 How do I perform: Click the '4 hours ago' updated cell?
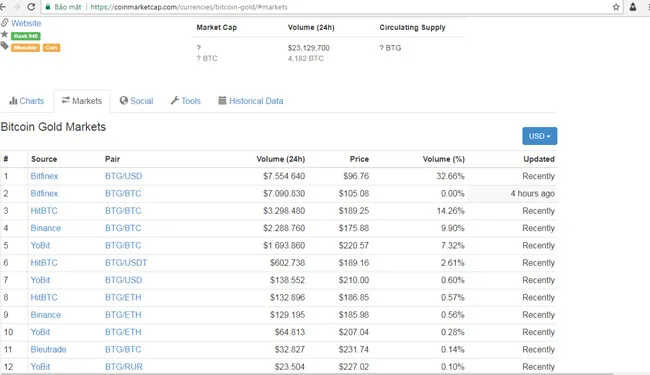[x=532, y=194]
